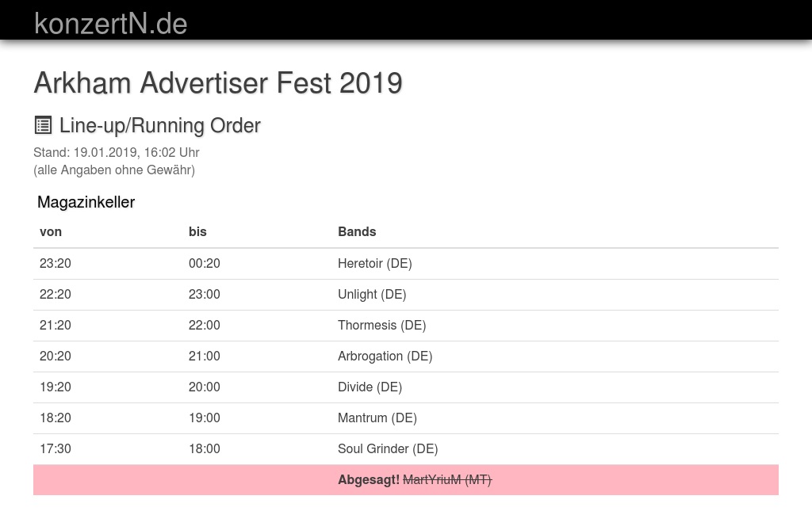
Task: Click the Arbrogation (DE) band entry
Action: 385,356
